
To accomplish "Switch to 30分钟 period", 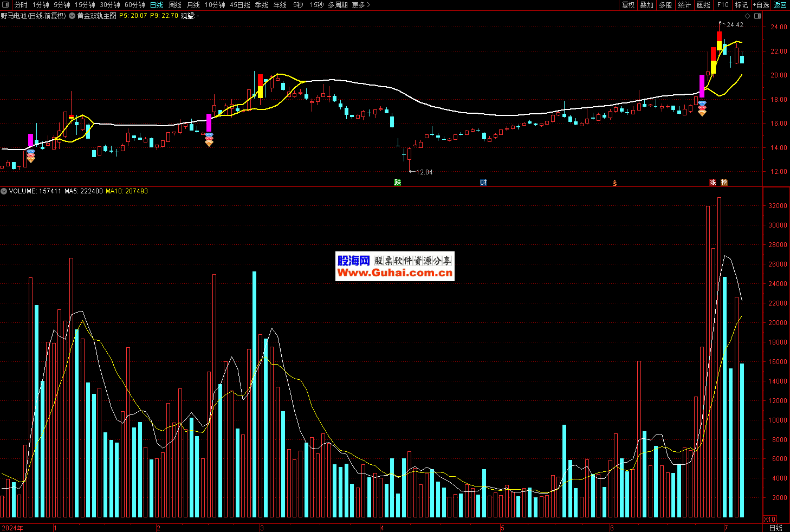I will pos(110,5).
